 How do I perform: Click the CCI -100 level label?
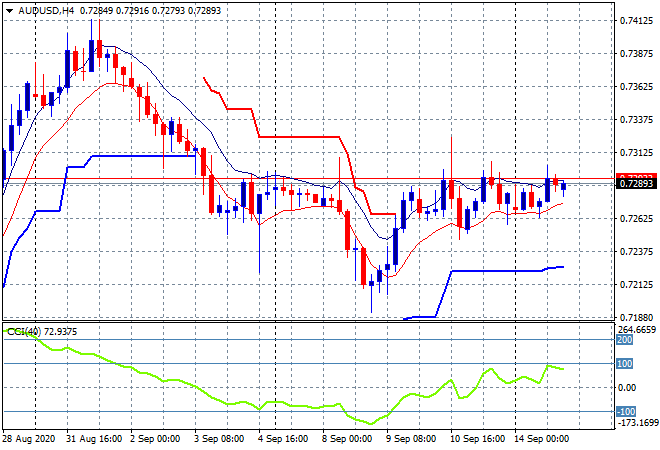(626, 411)
